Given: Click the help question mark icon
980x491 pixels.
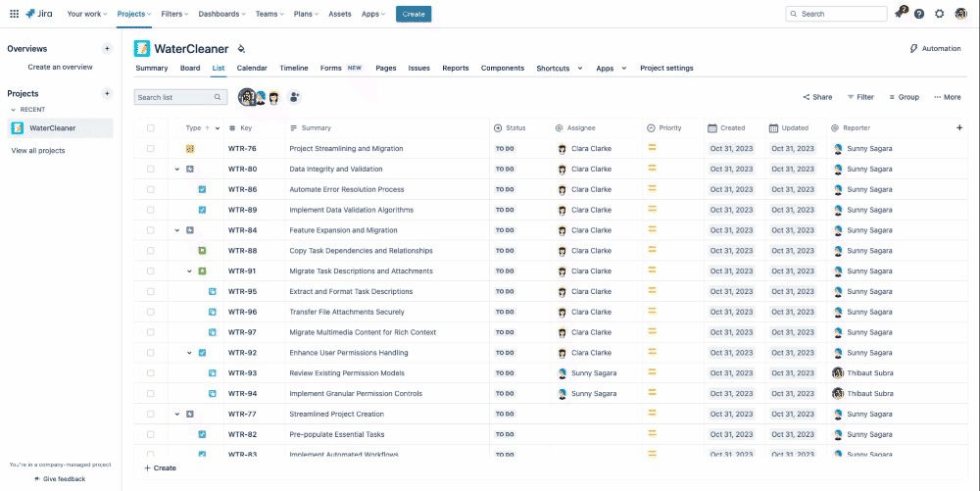Looking at the screenshot, I should (x=919, y=14).
